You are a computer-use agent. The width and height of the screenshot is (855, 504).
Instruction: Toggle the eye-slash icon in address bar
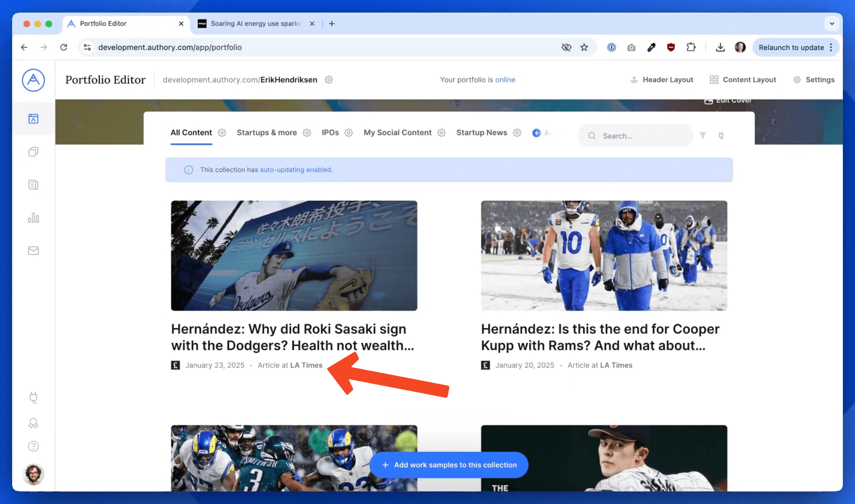tap(566, 47)
